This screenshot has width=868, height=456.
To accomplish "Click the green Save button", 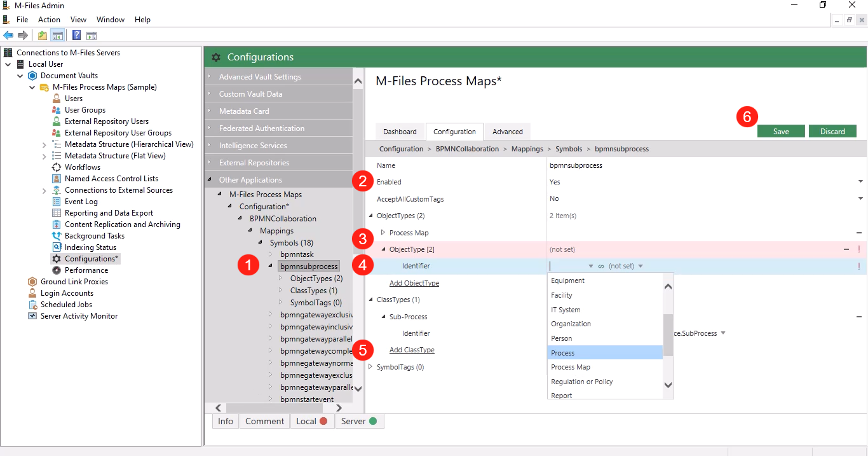I will [781, 132].
